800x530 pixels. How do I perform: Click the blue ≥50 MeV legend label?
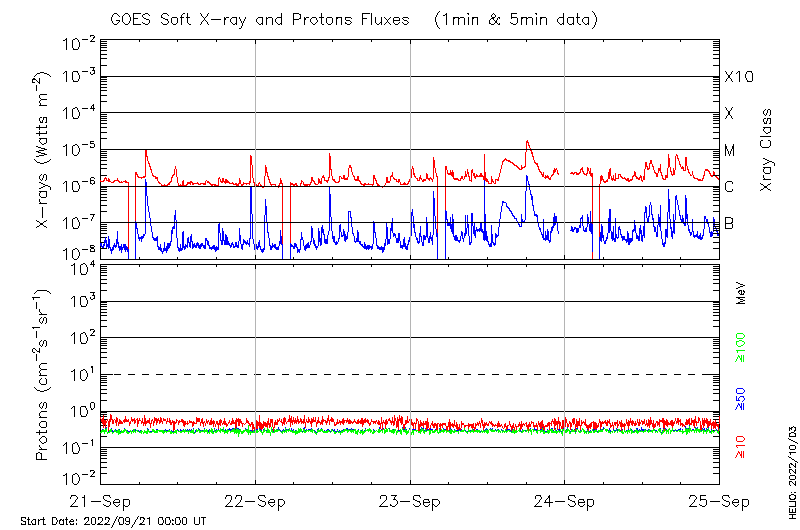(741, 398)
